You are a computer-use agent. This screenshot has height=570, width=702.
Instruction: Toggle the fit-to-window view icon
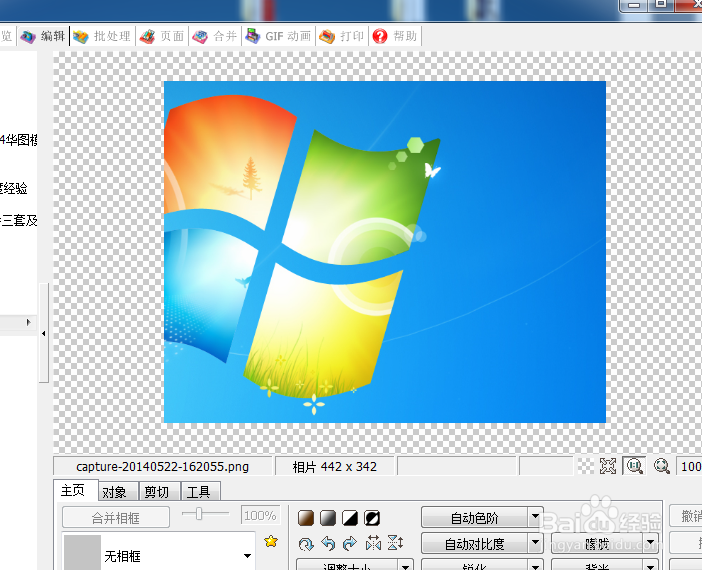[607, 466]
